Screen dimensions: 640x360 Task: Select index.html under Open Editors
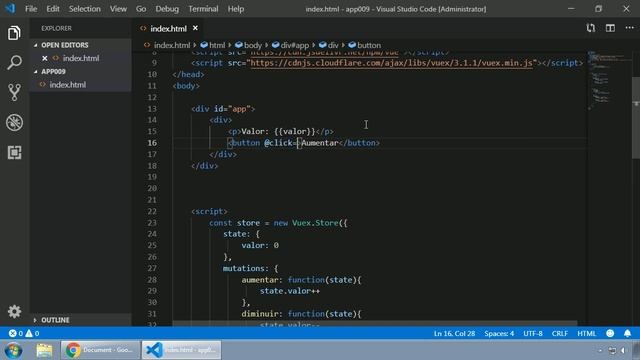point(81,58)
